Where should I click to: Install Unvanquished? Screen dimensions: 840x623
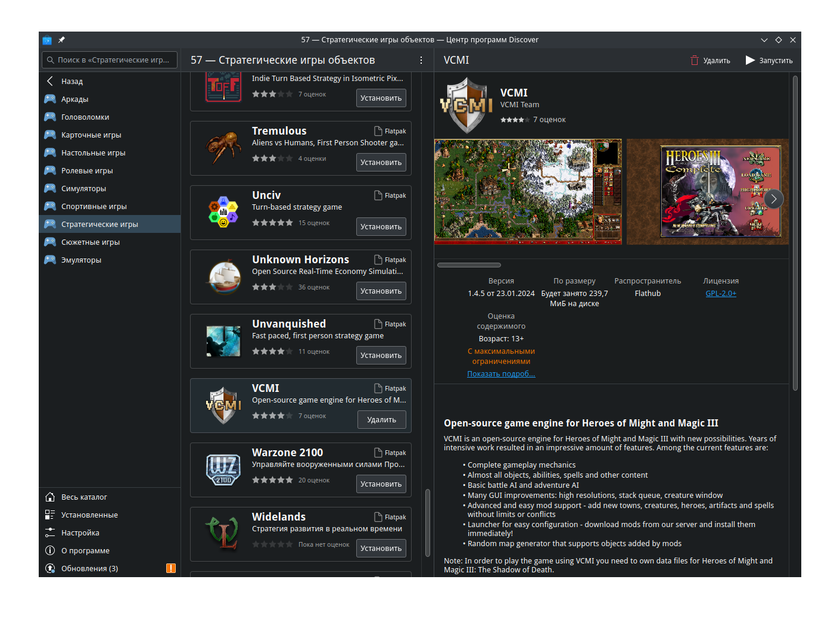pyautogui.click(x=381, y=356)
